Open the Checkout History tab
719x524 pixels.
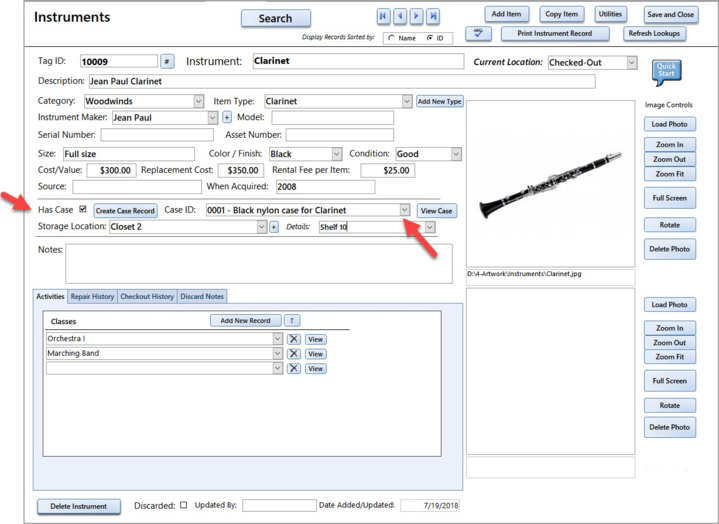coord(147,297)
